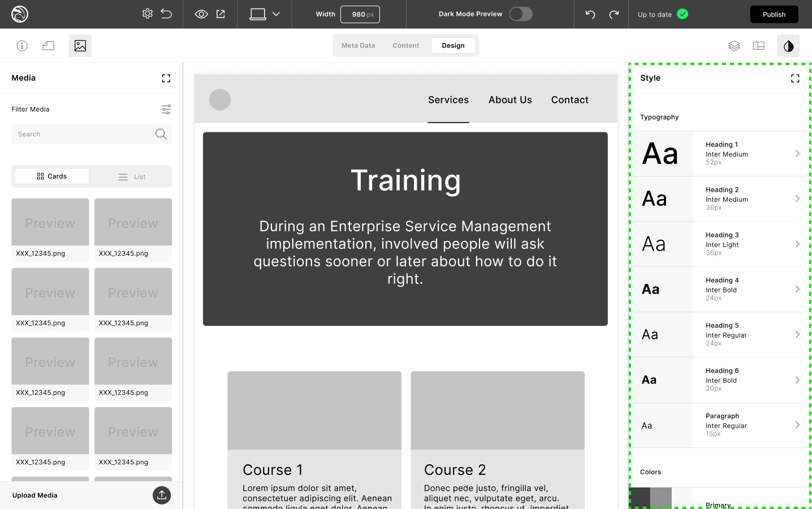Expand the Media panel to fullscreen
The width and height of the screenshot is (812, 509).
click(166, 78)
